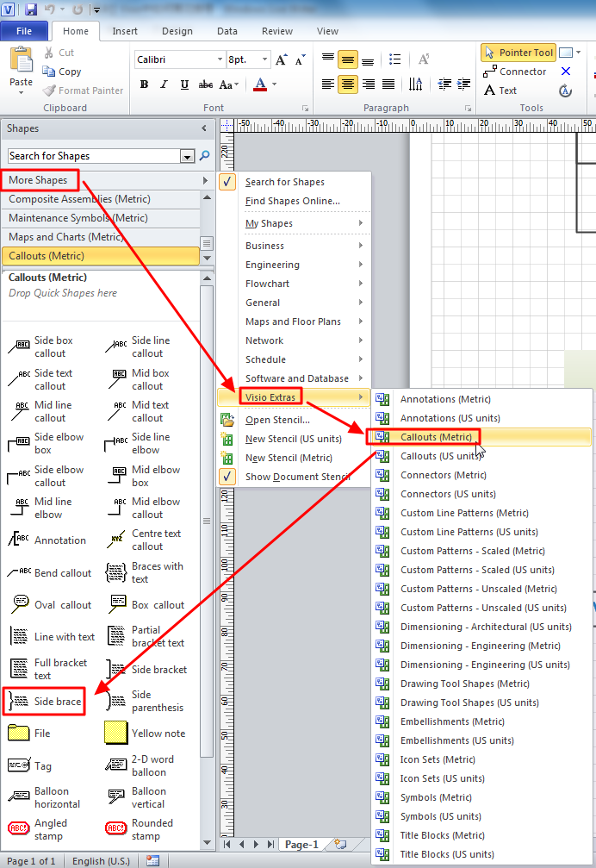Open the File tab
Viewport: 596px width, 868px height.
click(24, 31)
